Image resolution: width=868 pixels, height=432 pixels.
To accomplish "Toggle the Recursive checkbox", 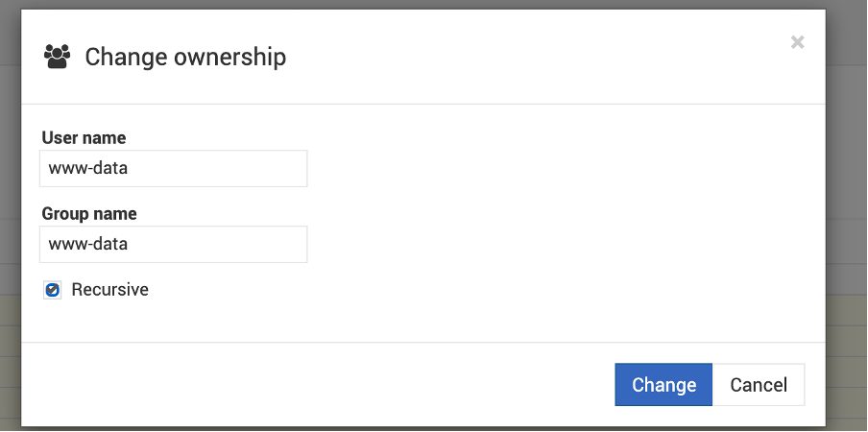I will coord(52,290).
